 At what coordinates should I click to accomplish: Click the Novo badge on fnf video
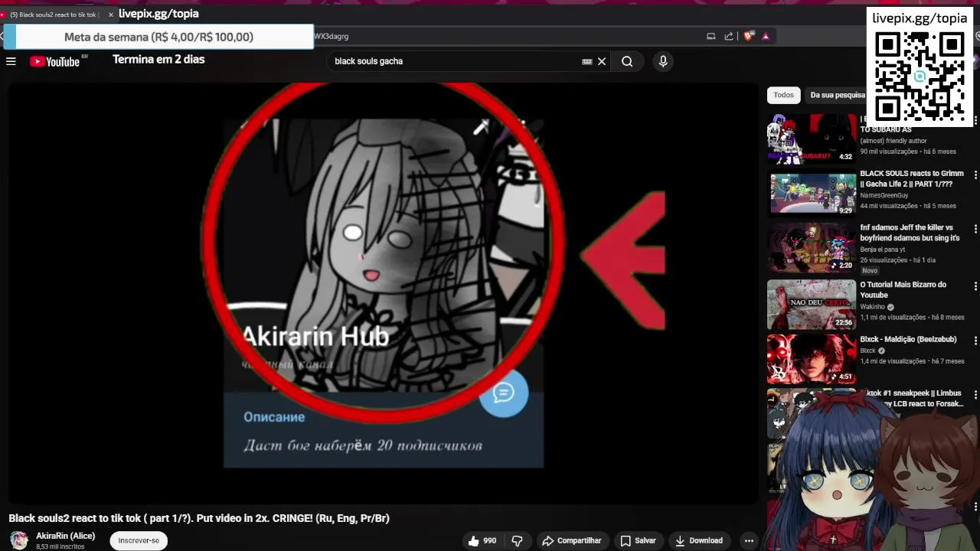(x=870, y=271)
